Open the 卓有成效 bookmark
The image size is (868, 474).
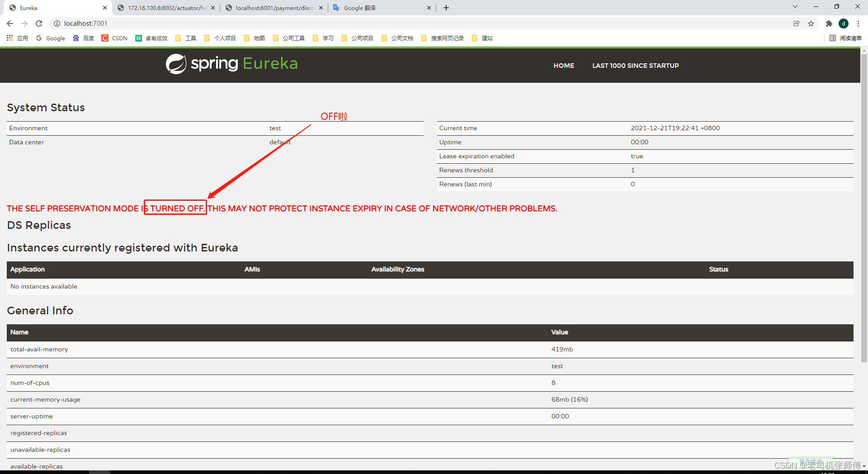[151, 38]
